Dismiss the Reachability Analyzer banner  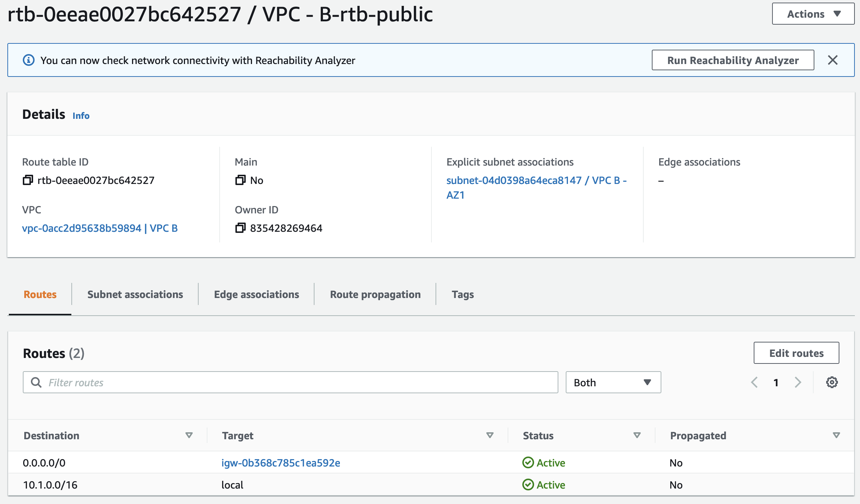833,60
